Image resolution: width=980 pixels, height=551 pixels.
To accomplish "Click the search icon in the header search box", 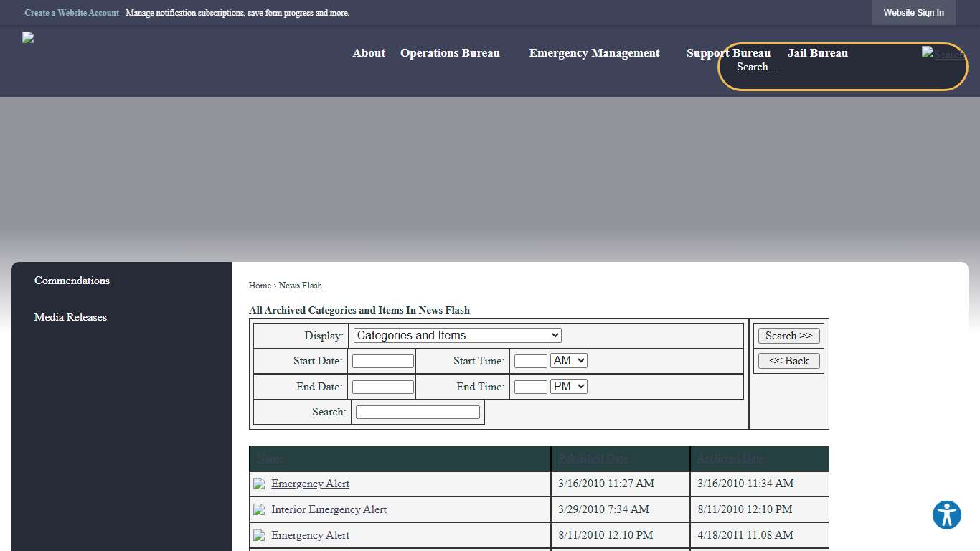I will pos(942,54).
